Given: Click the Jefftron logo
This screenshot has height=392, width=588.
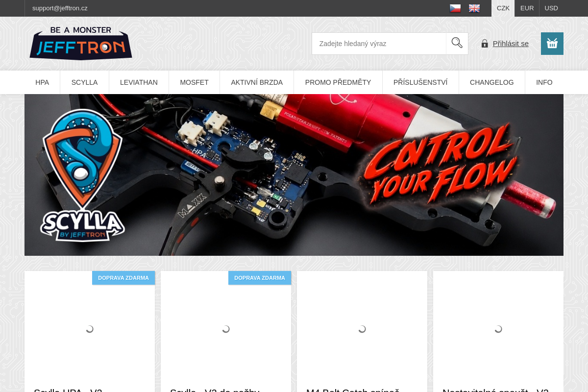Looking at the screenshot, I should click(x=81, y=43).
